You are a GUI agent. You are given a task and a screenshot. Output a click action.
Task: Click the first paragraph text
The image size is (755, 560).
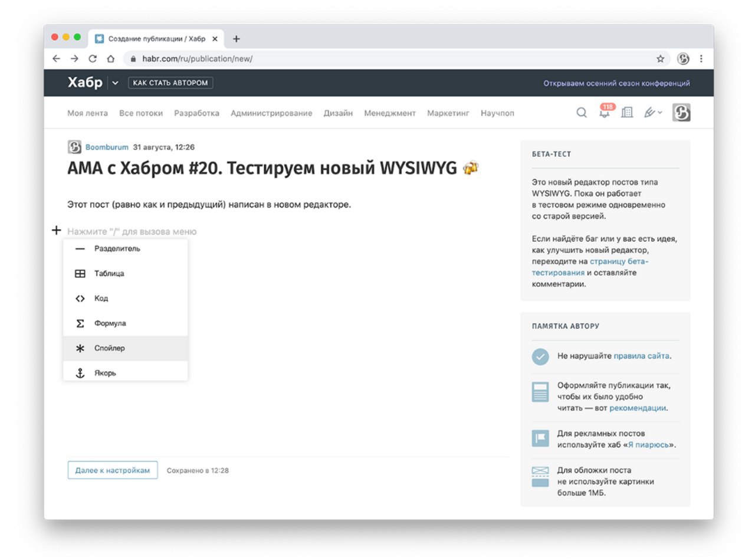[x=209, y=205]
